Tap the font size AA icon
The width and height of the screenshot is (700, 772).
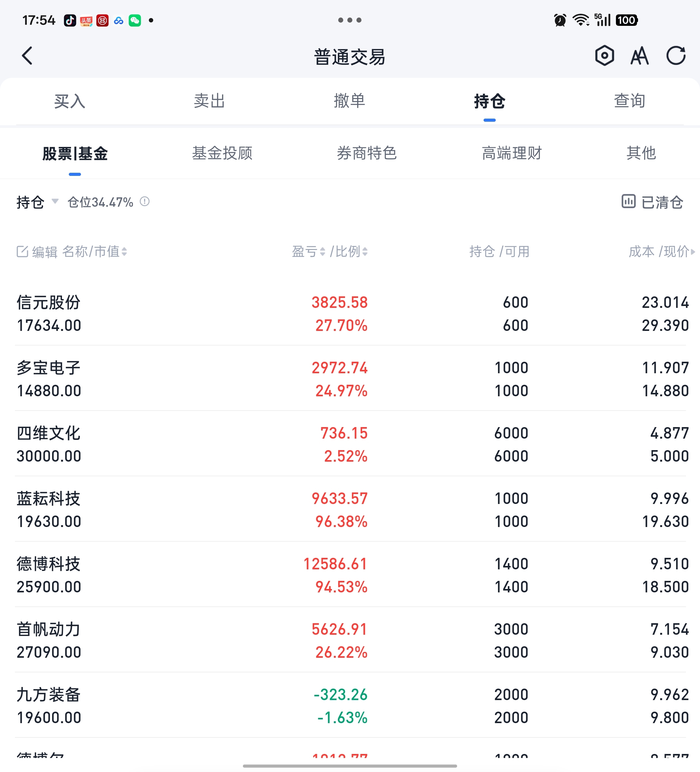point(640,56)
